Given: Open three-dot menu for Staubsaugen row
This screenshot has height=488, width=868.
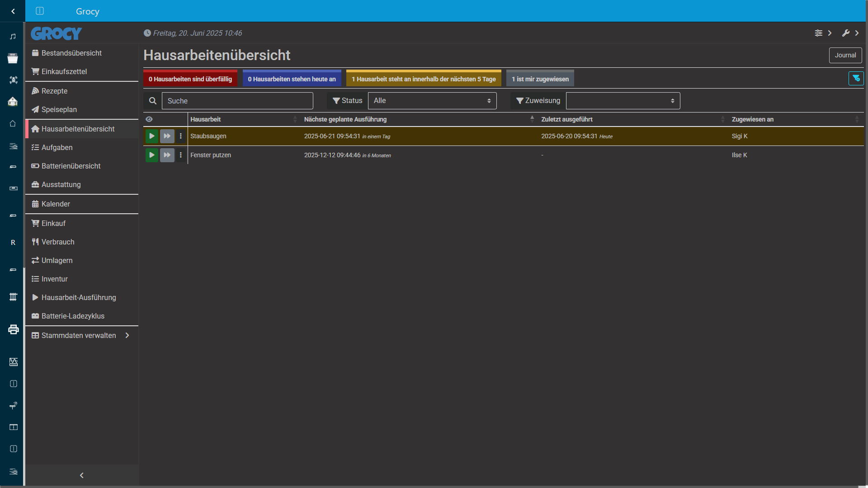Looking at the screenshot, I should [181, 136].
